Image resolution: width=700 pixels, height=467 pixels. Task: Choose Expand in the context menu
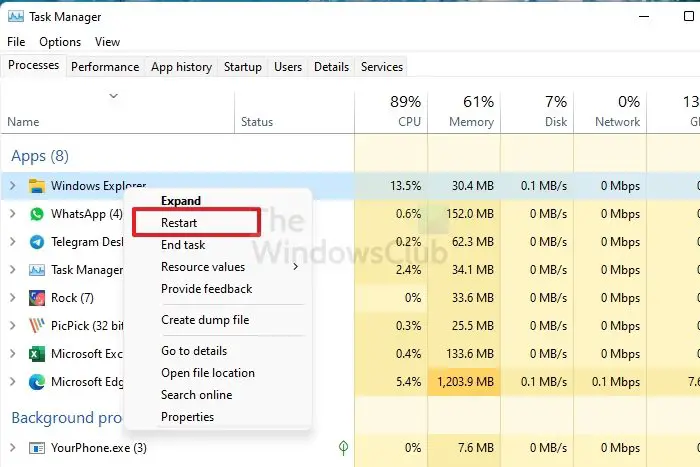[x=181, y=201]
